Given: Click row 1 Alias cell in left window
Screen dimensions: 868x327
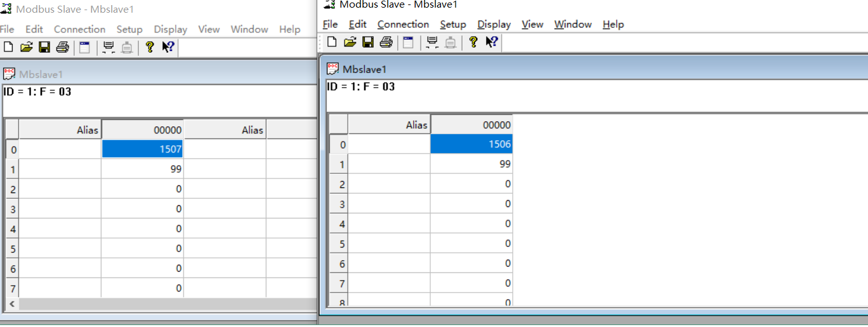Looking at the screenshot, I should coord(60,169).
